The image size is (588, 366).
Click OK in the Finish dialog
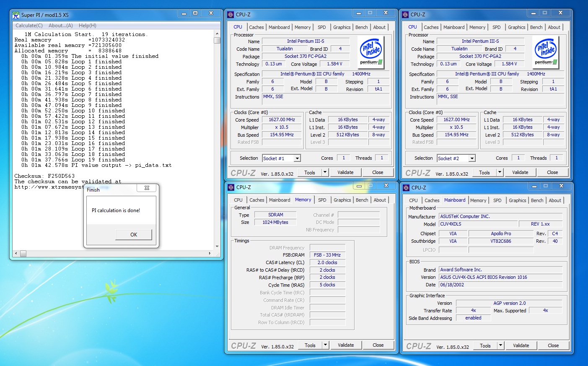point(134,234)
